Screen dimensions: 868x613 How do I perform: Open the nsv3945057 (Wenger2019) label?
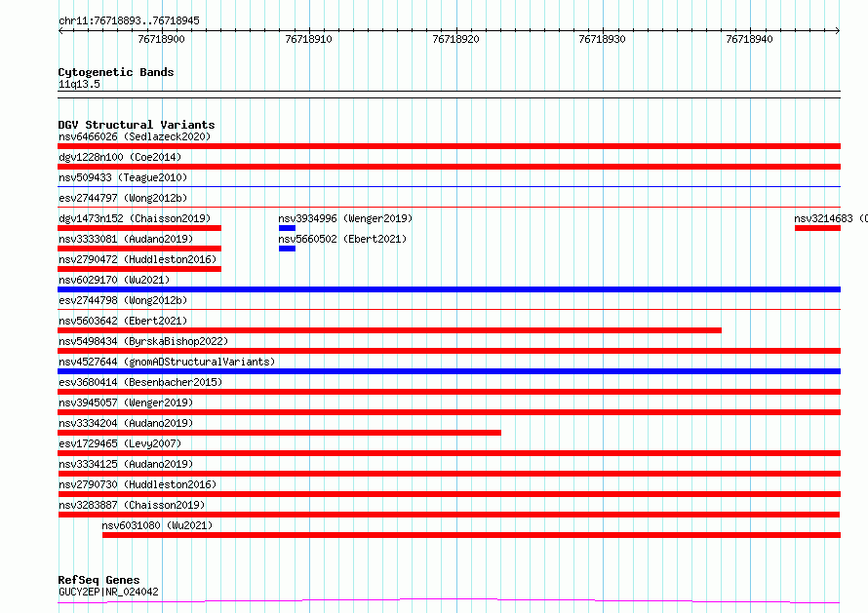coord(126,402)
